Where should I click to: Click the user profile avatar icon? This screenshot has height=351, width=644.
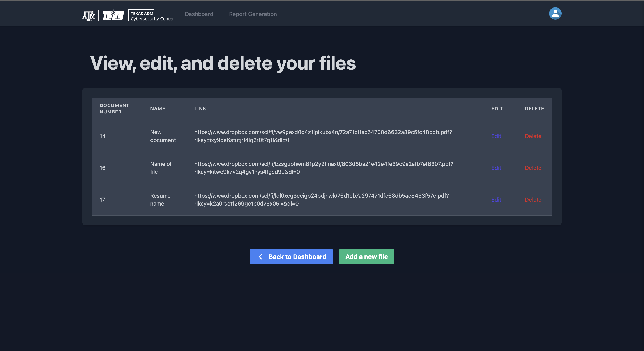pos(555,14)
